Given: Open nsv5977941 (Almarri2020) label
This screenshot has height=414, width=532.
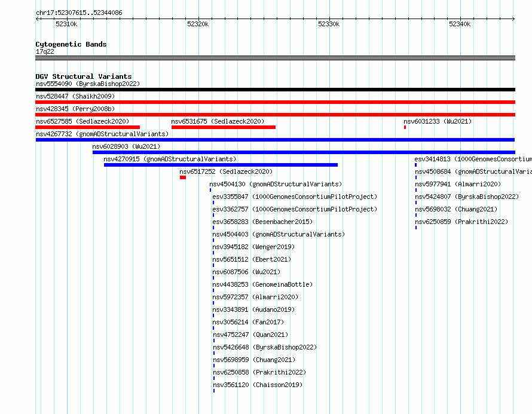Looking at the screenshot, I should click(458, 184).
